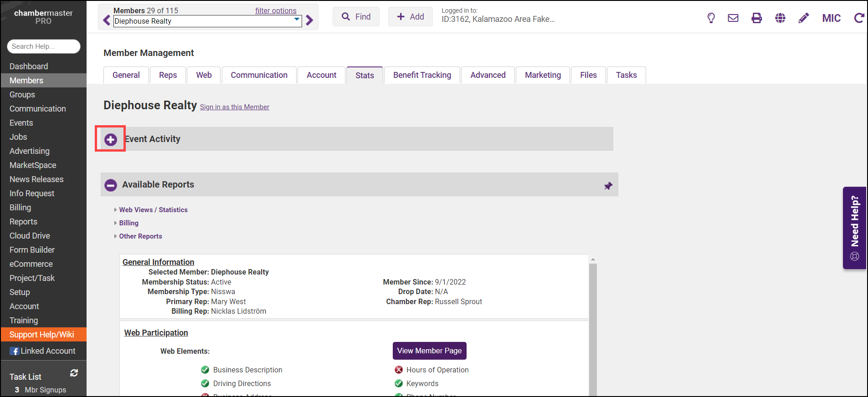Click the View Member Page button

tap(429, 351)
